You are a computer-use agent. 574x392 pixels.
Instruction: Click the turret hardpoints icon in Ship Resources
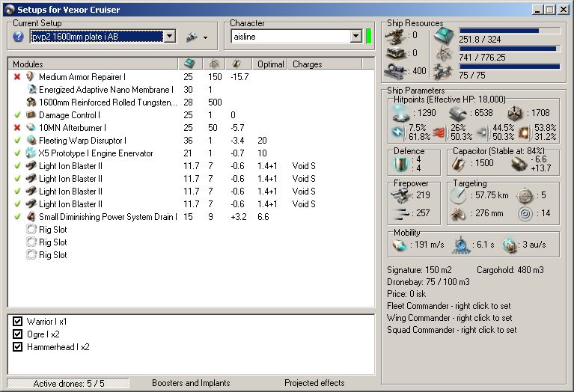(395, 35)
